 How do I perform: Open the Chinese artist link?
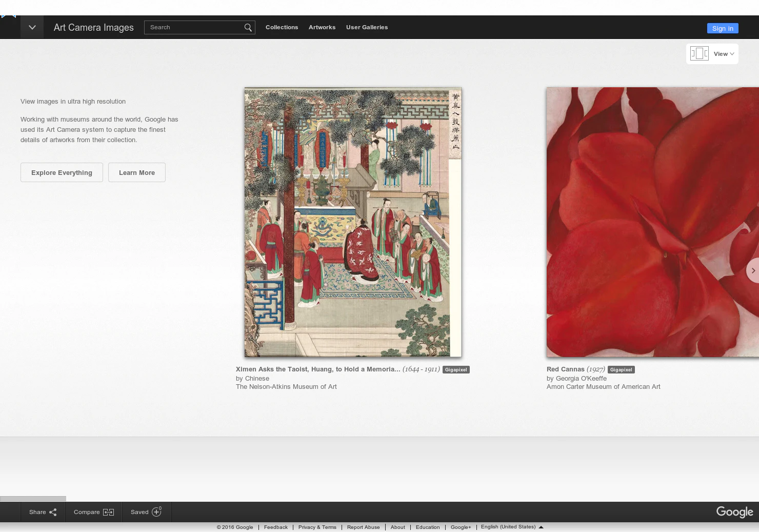tap(257, 379)
